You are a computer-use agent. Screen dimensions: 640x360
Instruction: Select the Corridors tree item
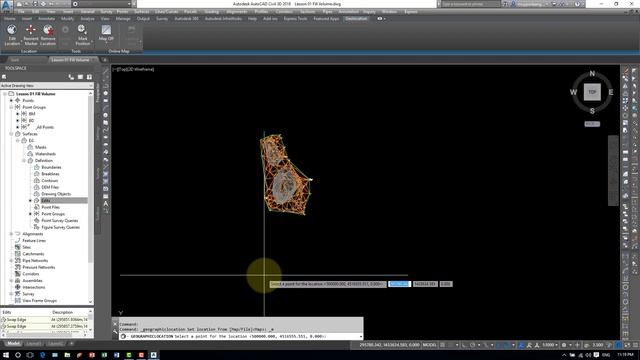pyautogui.click(x=31, y=274)
